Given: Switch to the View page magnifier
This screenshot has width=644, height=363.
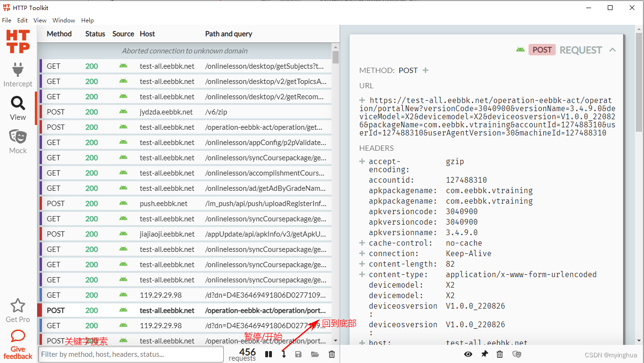Looking at the screenshot, I should coord(18,103).
